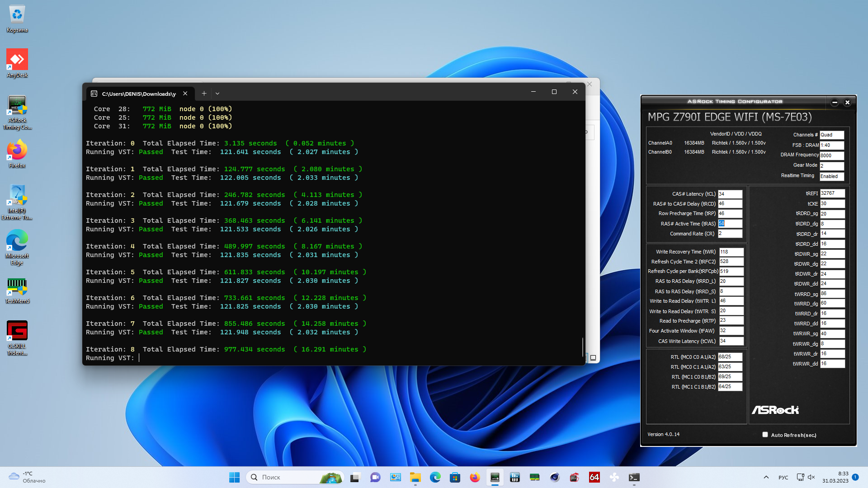Screen dimensions: 868x488
Task: Click AIDA64 icon in taskbar
Action: [594, 477]
